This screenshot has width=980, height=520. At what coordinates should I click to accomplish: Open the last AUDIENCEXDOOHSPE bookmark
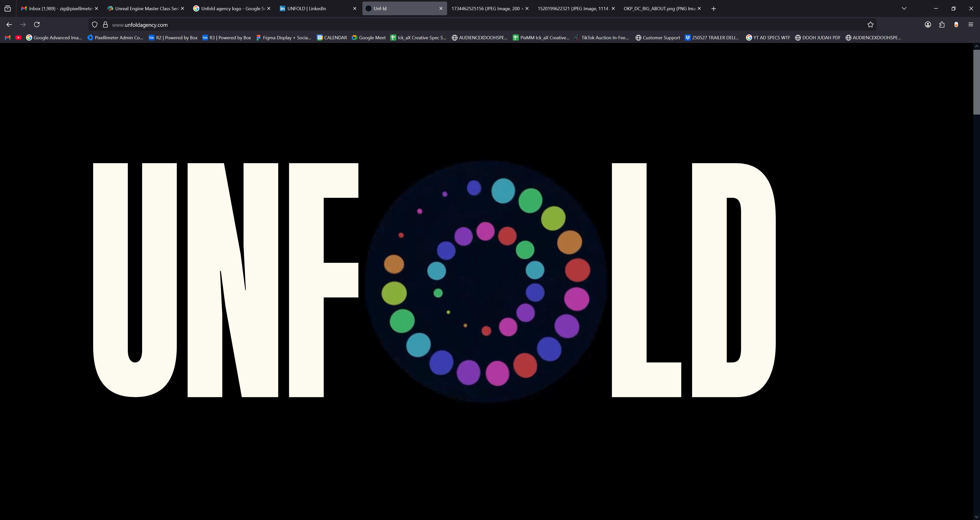873,38
